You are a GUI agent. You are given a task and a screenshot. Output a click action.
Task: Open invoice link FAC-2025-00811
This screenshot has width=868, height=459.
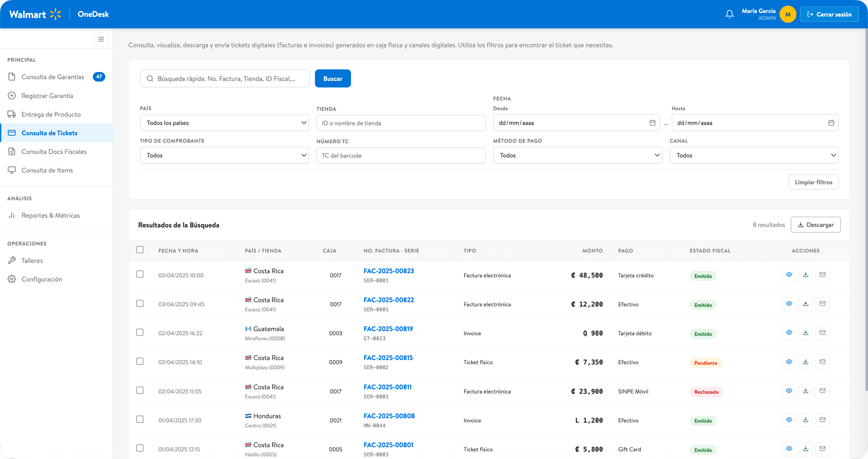(388, 387)
